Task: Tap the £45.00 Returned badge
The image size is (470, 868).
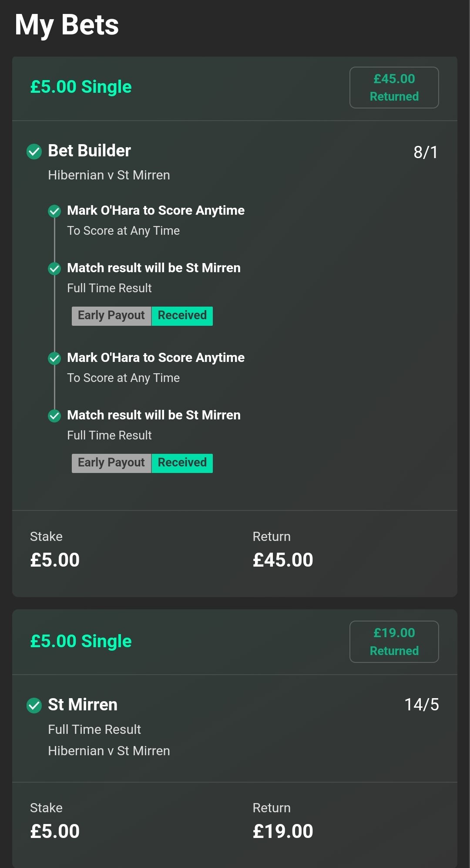Action: [x=394, y=88]
